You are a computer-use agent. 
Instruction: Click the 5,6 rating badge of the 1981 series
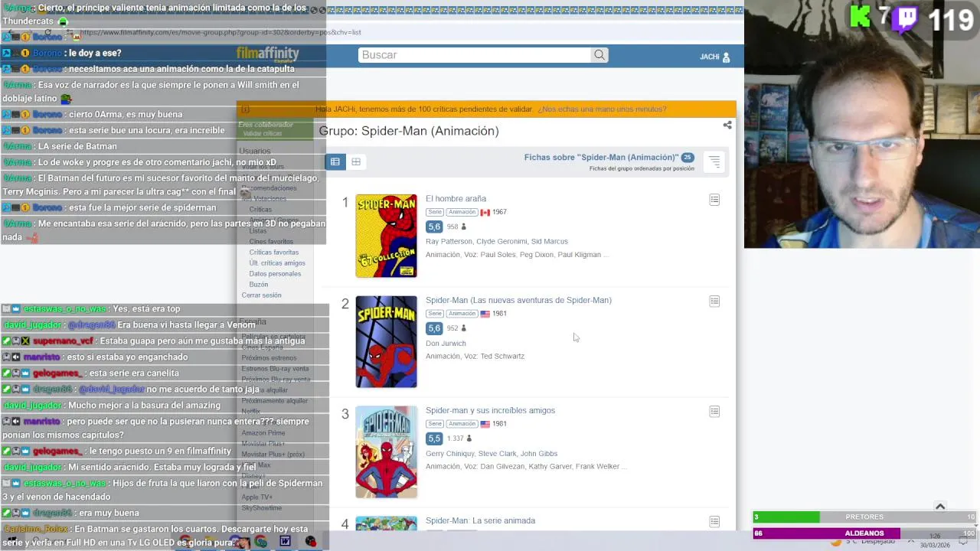click(x=434, y=328)
